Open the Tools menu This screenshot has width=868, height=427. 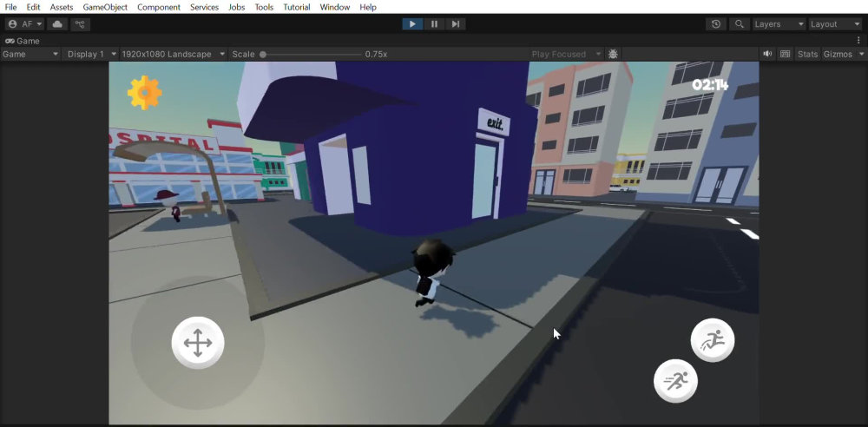point(264,7)
